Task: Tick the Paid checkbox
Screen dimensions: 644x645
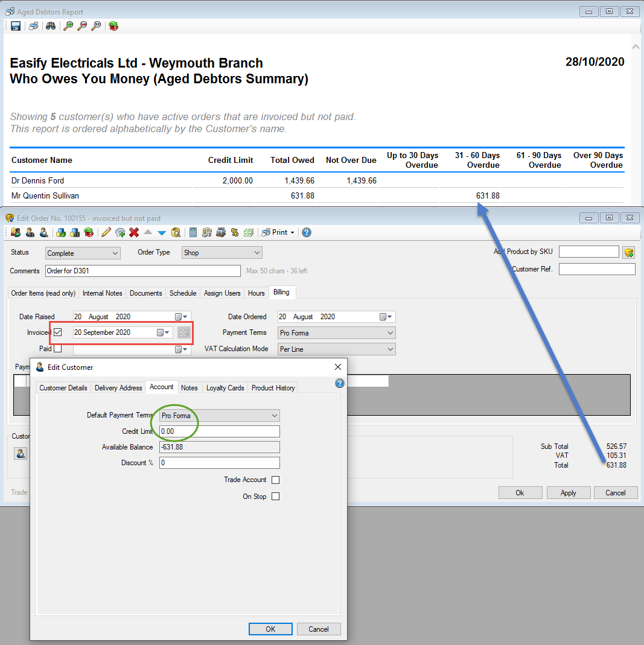Action: pos(58,349)
